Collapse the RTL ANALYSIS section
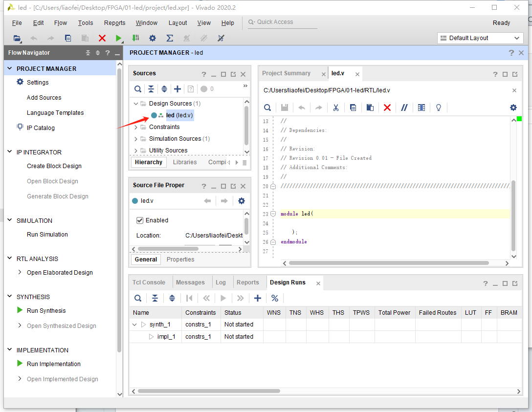This screenshot has height=412, width=532. pyautogui.click(x=9, y=259)
